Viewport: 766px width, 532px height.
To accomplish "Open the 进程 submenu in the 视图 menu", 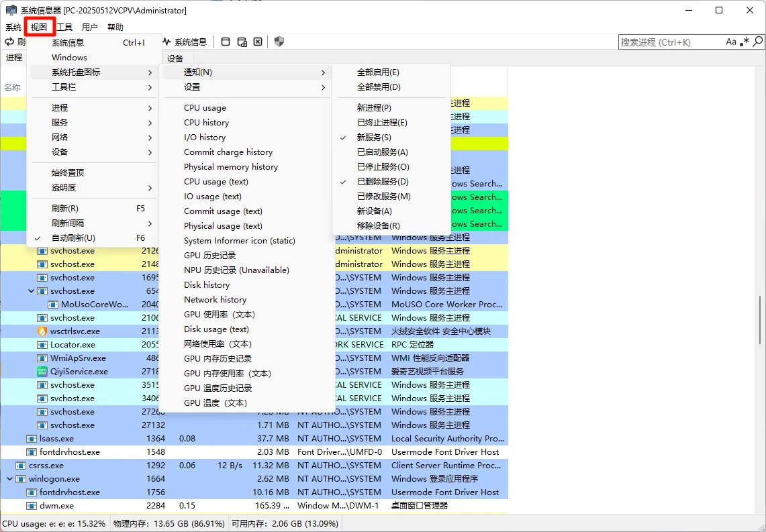I will (94, 108).
